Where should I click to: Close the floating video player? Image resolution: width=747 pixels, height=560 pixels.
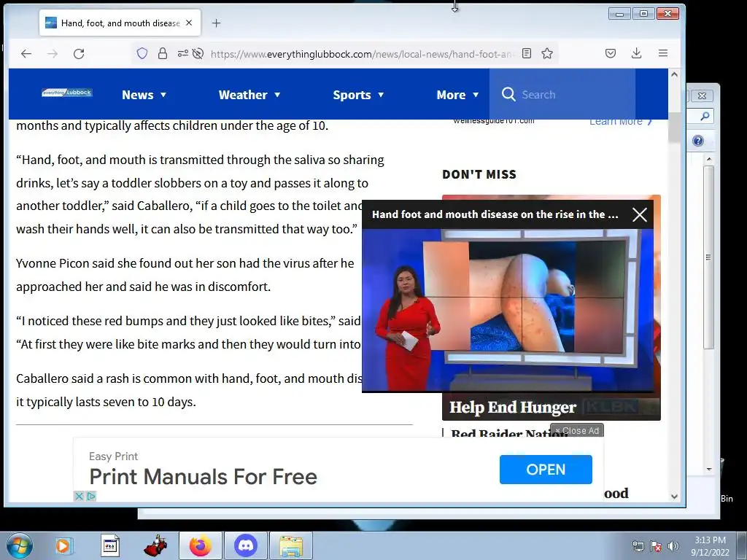pyautogui.click(x=639, y=215)
